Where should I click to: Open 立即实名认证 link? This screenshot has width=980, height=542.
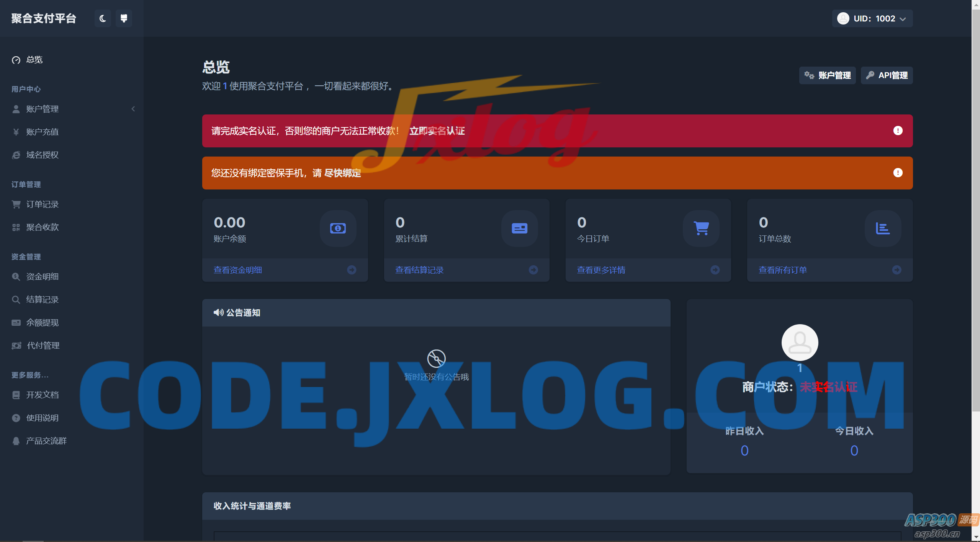tap(437, 131)
